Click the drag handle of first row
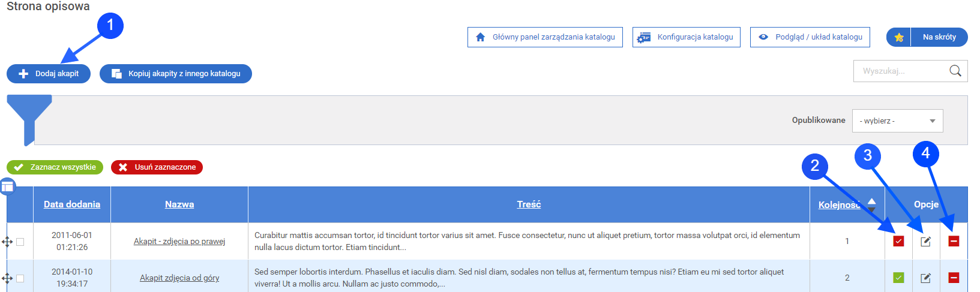The image size is (980, 292). (7, 242)
